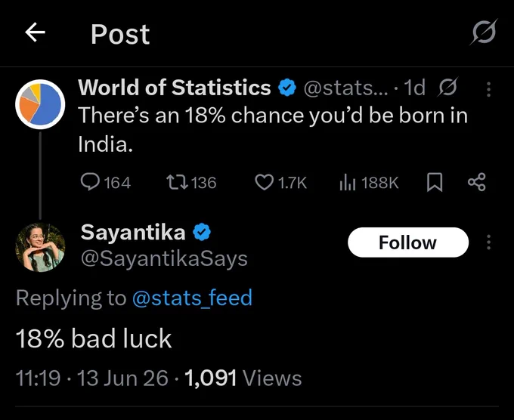Open the World of Statistics profile name

(x=175, y=88)
